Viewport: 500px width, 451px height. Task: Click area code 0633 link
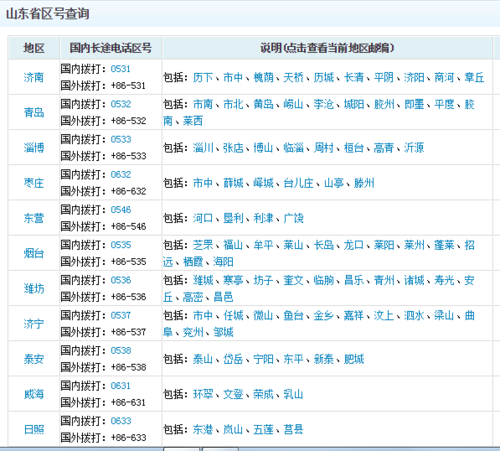tap(121, 421)
